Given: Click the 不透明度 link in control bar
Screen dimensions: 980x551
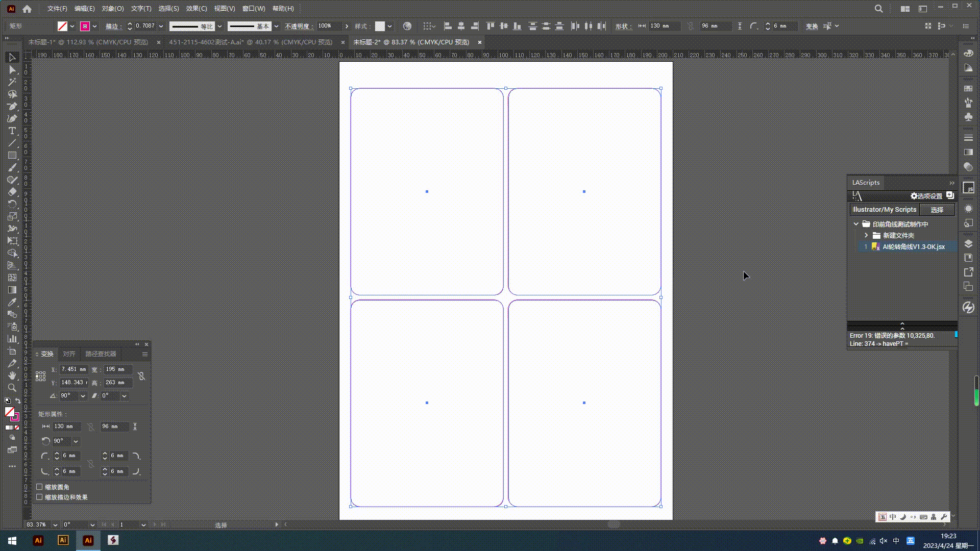Looking at the screenshot, I should 299,26.
